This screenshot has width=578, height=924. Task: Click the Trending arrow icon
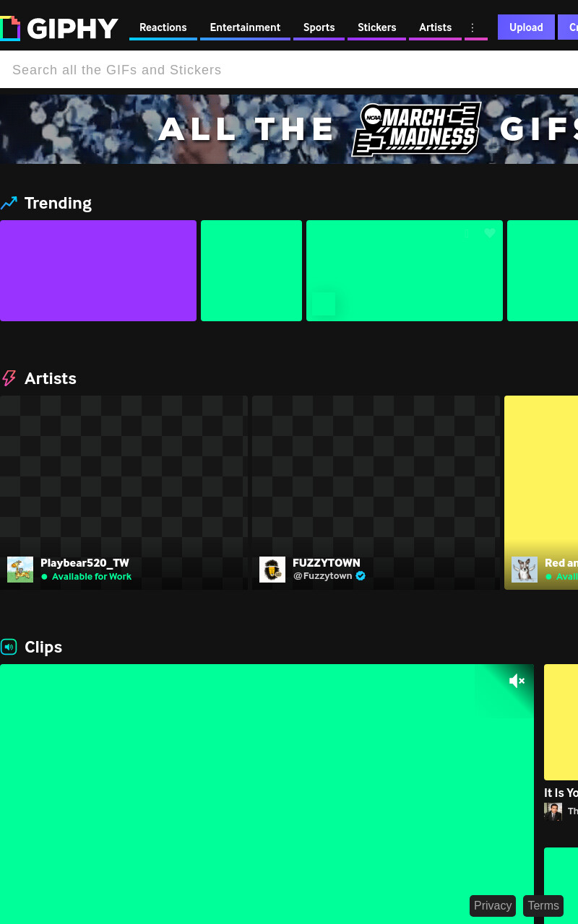coord(9,203)
